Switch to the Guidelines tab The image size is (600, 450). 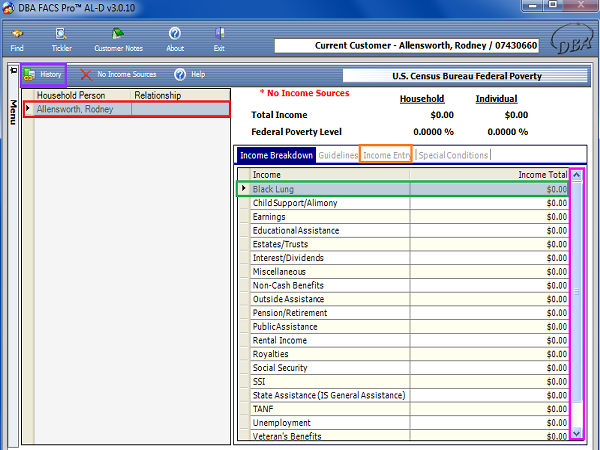(x=338, y=155)
